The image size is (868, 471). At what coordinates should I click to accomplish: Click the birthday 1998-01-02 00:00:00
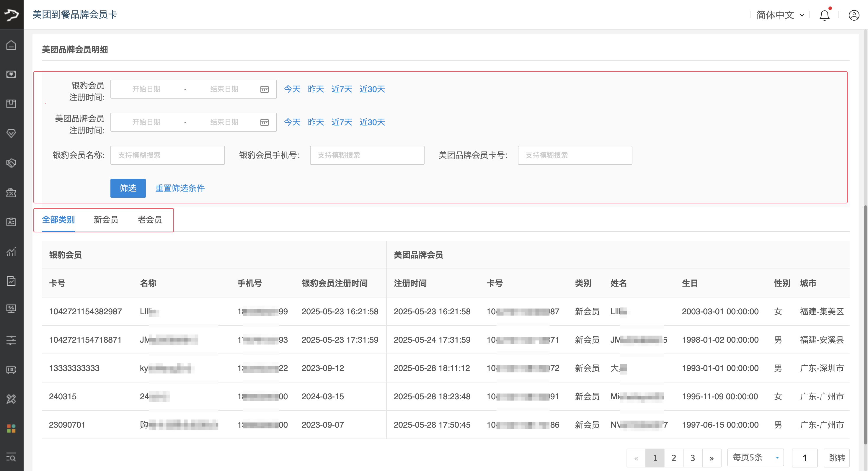point(720,340)
